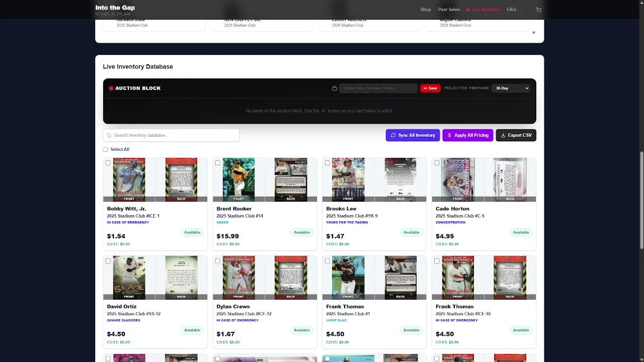Screen dimensions: 644x362
Task: Open the FAQ nav item
Action: click(511, 10)
